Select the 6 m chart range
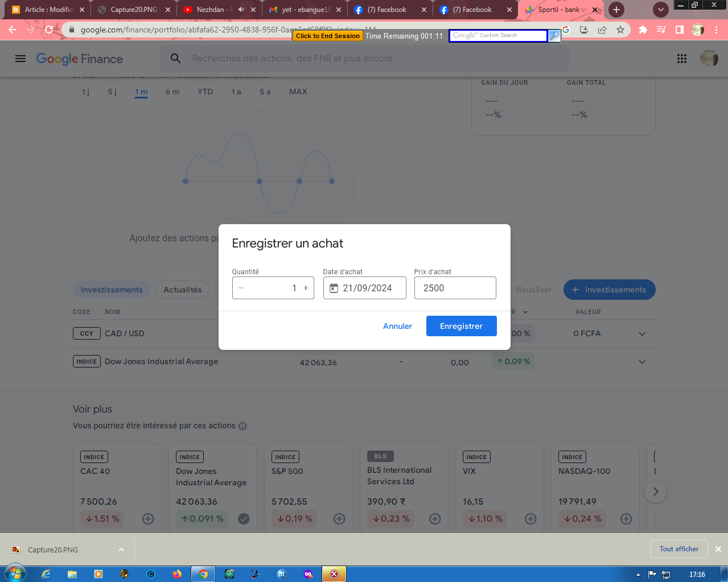The width and height of the screenshot is (728, 582). [172, 92]
